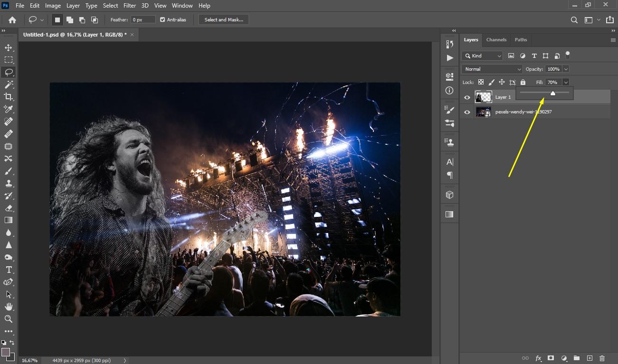Click the create new layer icon
The height and width of the screenshot is (364, 618).
click(x=589, y=358)
